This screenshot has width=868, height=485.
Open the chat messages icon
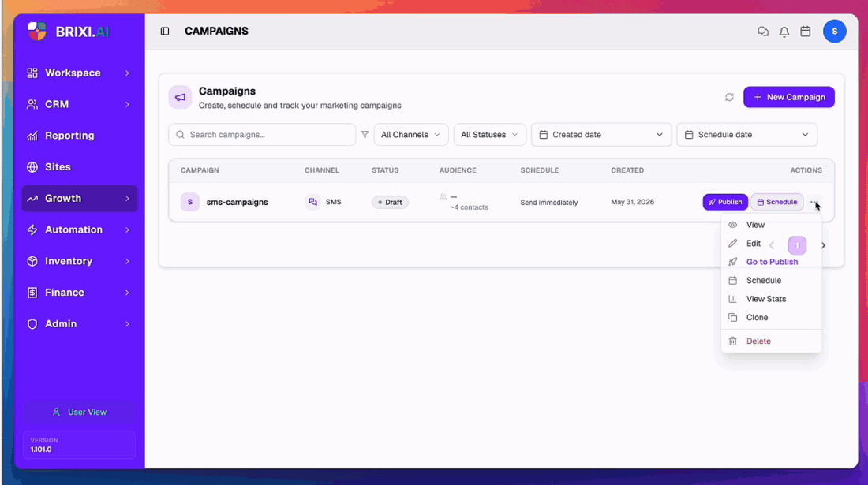[x=763, y=32]
